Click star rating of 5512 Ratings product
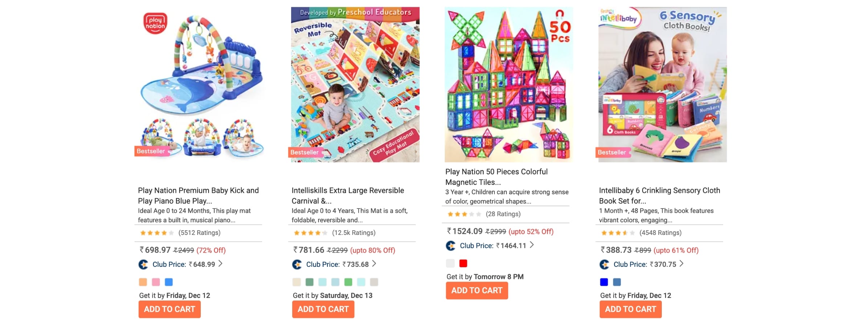Image resolution: width=868 pixels, height=331 pixels. [x=157, y=233]
